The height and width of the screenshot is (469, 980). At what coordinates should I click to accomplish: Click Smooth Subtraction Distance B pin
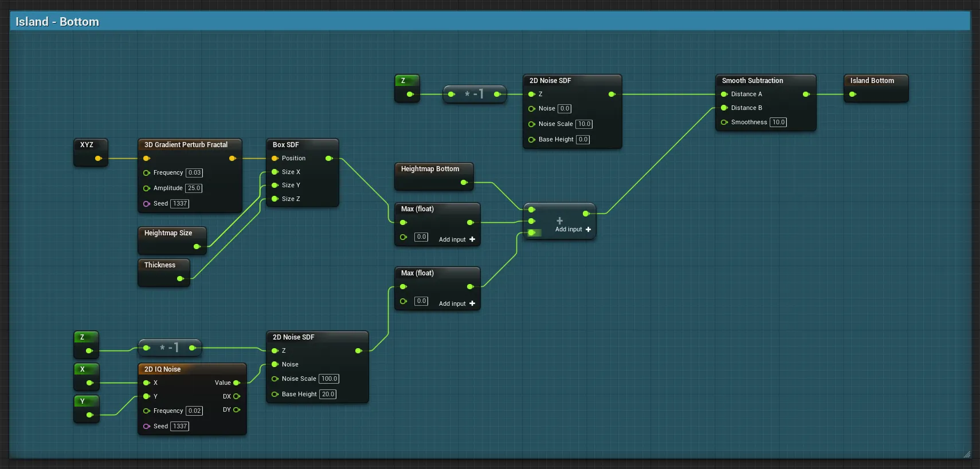click(x=724, y=108)
